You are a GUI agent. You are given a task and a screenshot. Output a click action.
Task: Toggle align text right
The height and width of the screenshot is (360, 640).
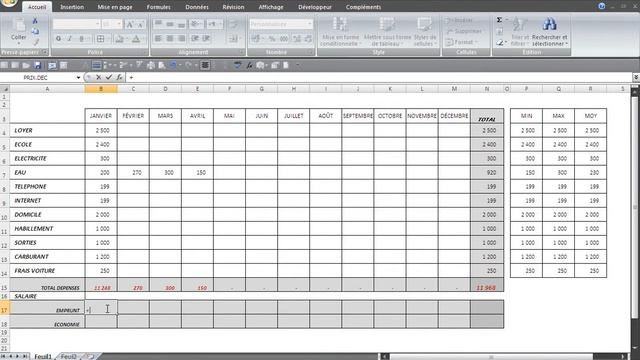click(181, 39)
